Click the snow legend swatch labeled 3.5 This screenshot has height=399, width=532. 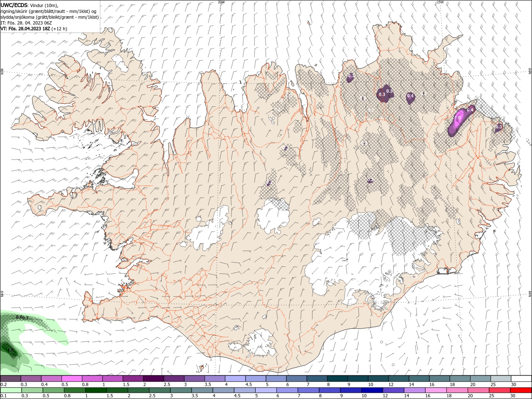tap(214, 379)
